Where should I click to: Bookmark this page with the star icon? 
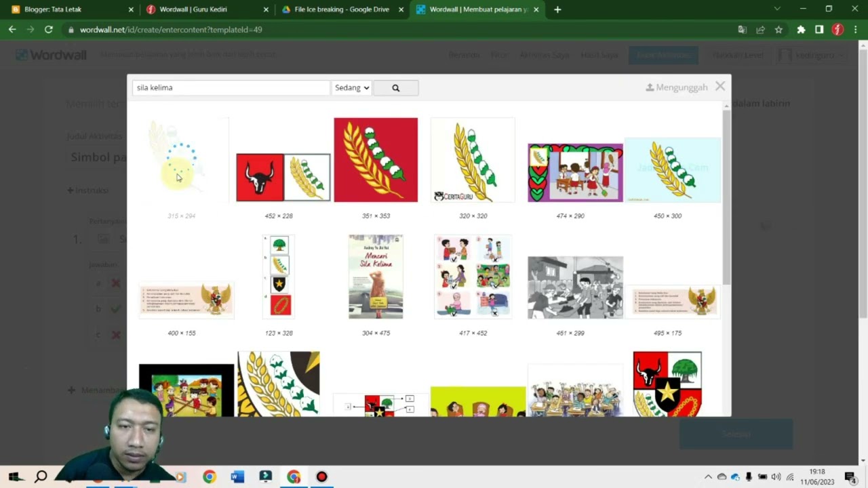(778, 30)
